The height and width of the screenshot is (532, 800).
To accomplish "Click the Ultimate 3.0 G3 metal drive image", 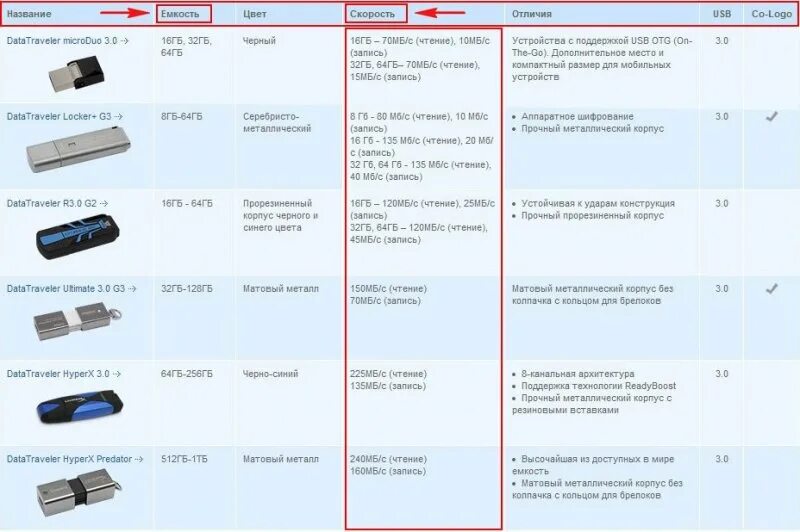I will [x=78, y=321].
